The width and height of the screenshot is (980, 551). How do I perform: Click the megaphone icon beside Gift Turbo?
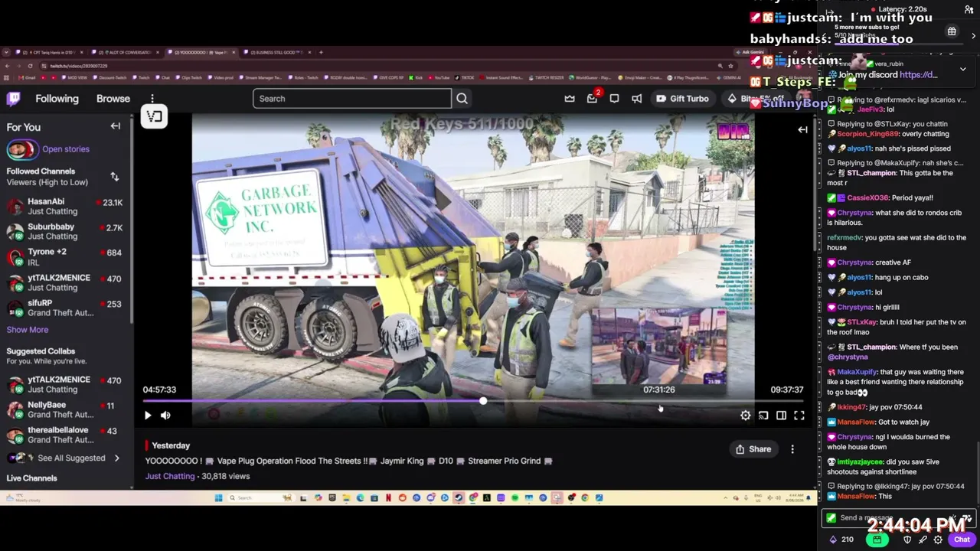tap(636, 98)
